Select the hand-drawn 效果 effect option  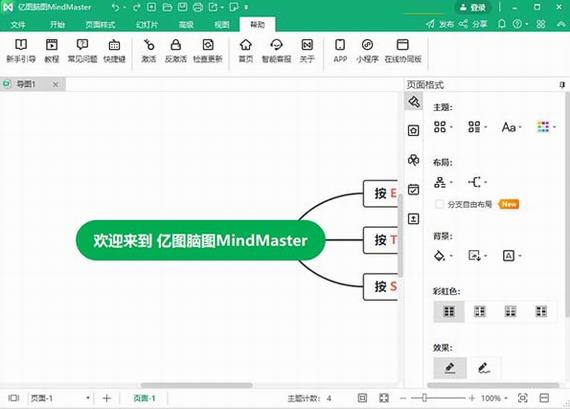(x=484, y=368)
